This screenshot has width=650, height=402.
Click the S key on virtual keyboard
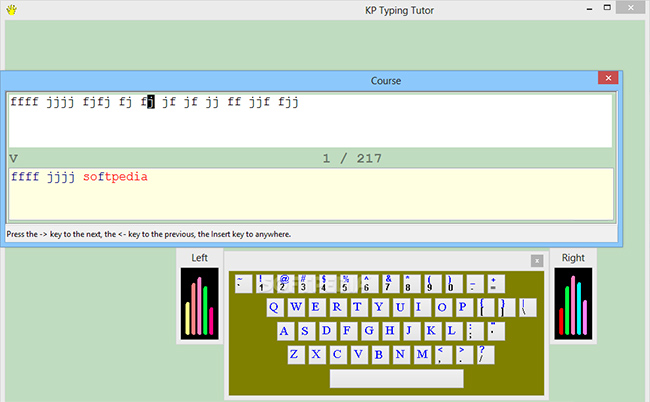pyautogui.click(x=306, y=331)
